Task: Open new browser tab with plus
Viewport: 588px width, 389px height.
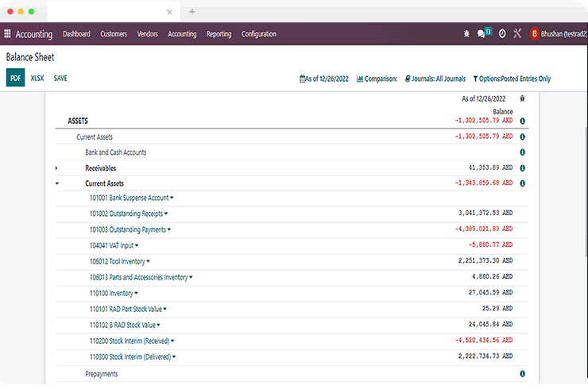Action: [x=192, y=12]
